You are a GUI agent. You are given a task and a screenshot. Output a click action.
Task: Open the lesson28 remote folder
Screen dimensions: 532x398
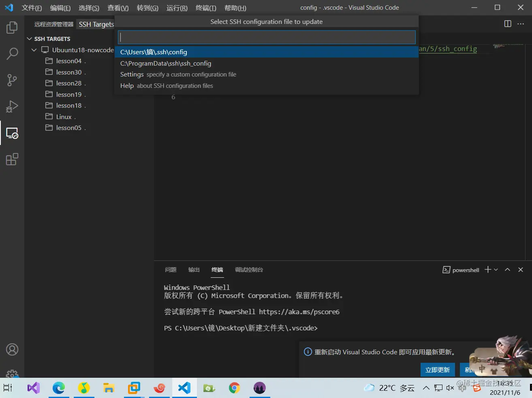tap(69, 83)
